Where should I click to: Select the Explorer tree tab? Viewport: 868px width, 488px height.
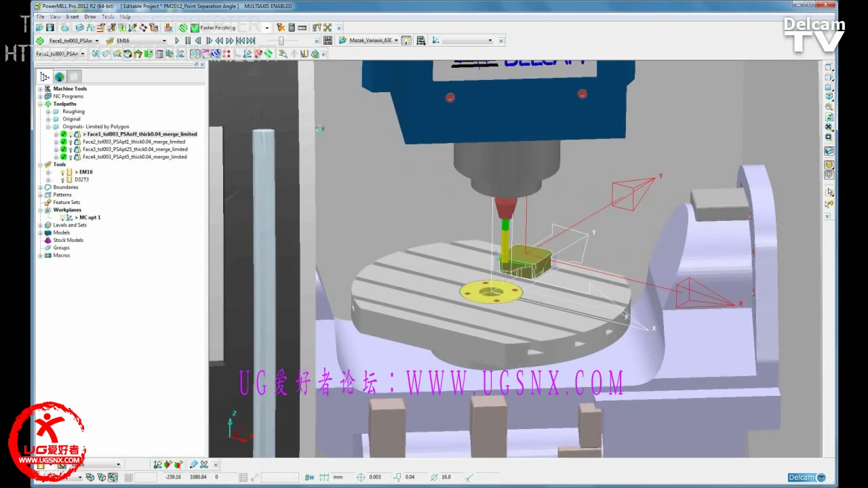pyautogui.click(x=45, y=77)
